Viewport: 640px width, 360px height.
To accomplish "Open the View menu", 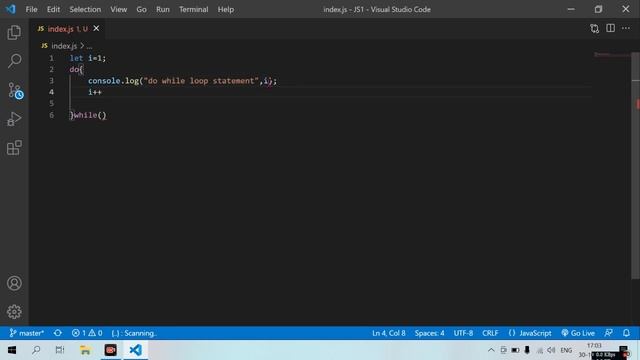I will 118,9.
